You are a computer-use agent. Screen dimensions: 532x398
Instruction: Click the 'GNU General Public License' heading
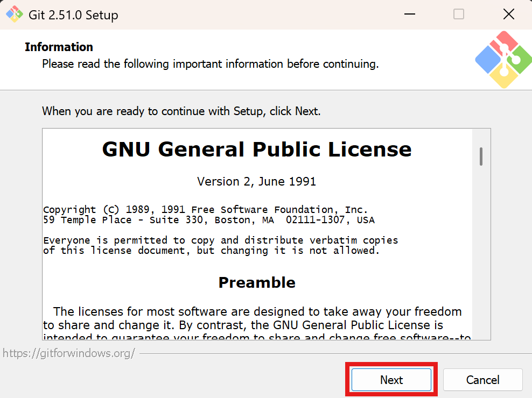[x=257, y=149]
